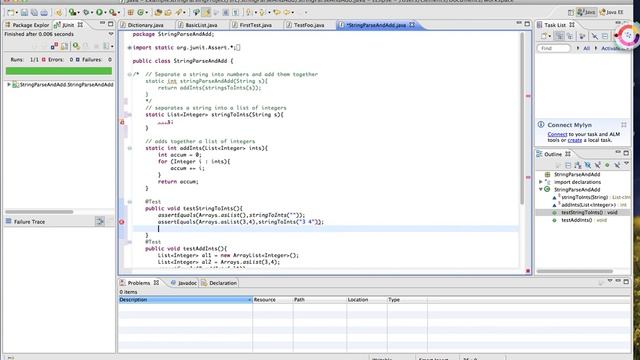Image resolution: width=640 pixels, height=360 pixels.
Task: Click Collapse All icon in Task List toolbar
Action: tap(605, 36)
